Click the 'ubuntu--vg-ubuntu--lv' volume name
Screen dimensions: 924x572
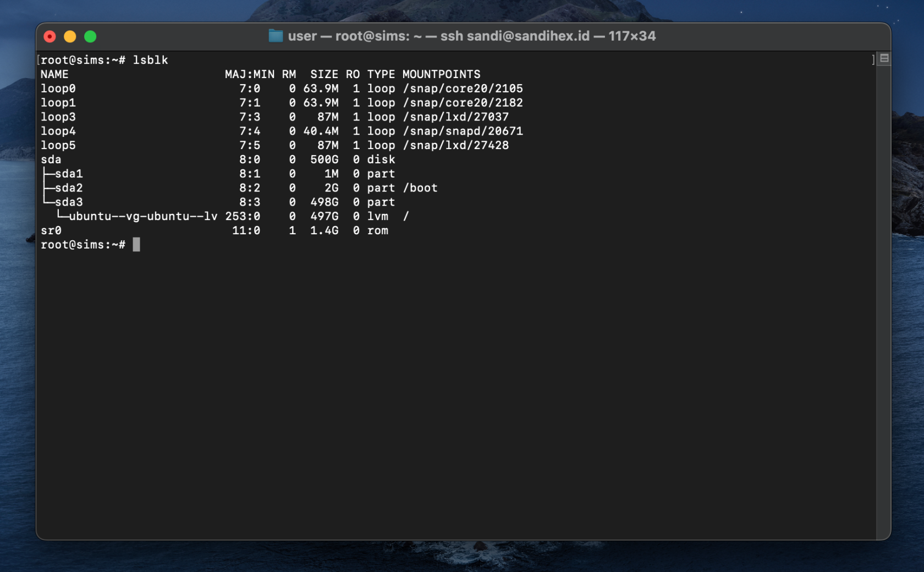coord(143,217)
